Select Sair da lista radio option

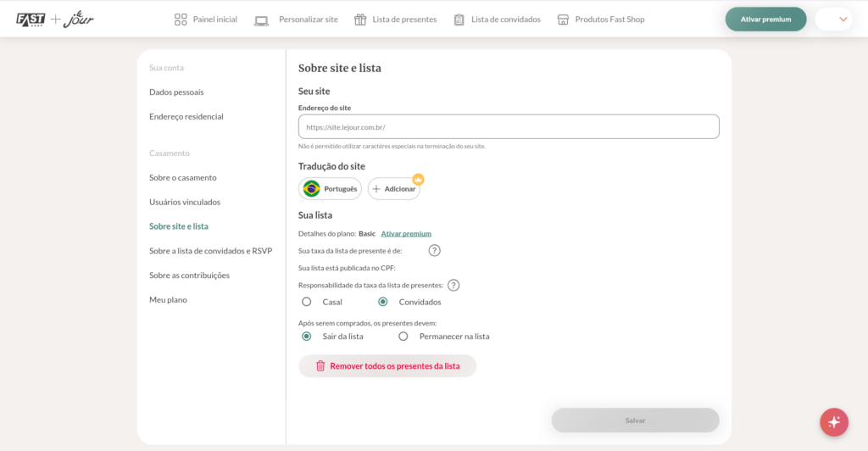(306, 336)
